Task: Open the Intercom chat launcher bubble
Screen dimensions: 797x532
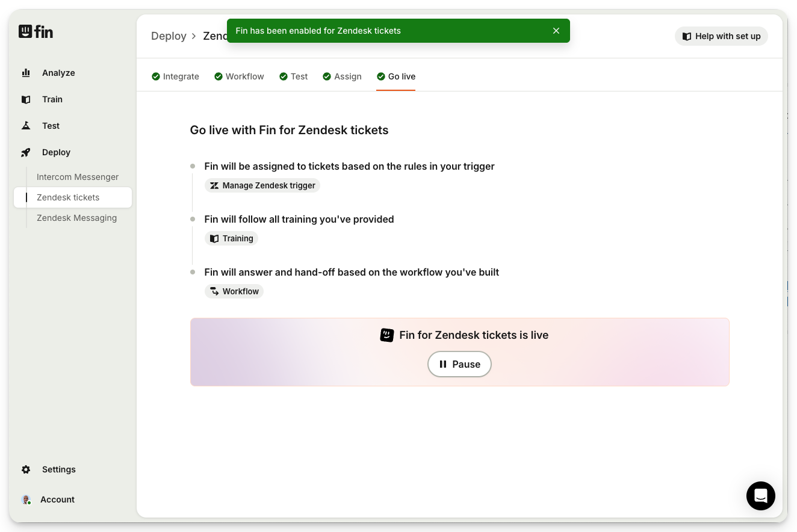Action: click(760, 496)
